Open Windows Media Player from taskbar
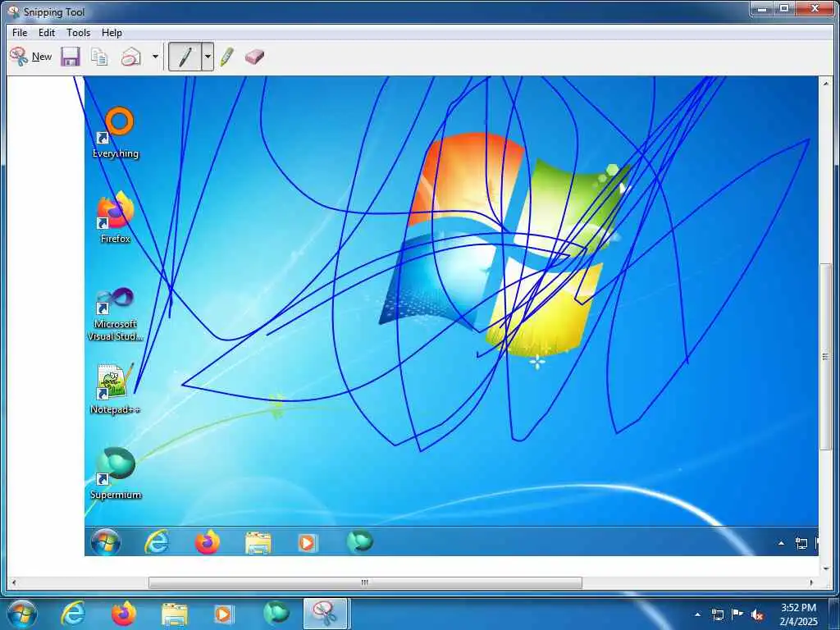Image resolution: width=840 pixels, height=630 pixels. 223,614
